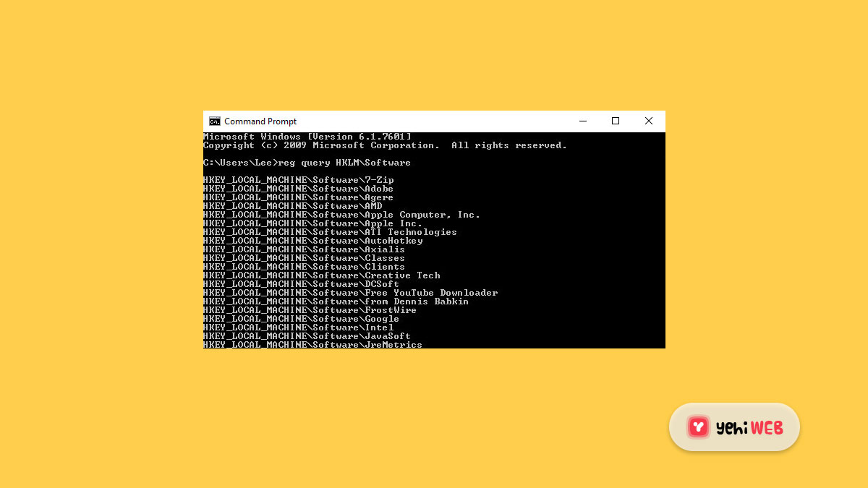Click the Command Prompt icon in the title bar

click(x=215, y=121)
